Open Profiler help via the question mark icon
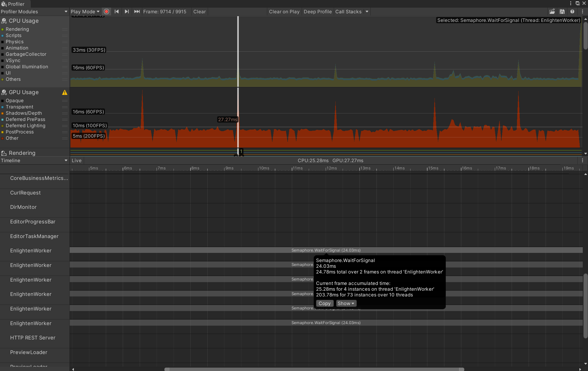 572,11
